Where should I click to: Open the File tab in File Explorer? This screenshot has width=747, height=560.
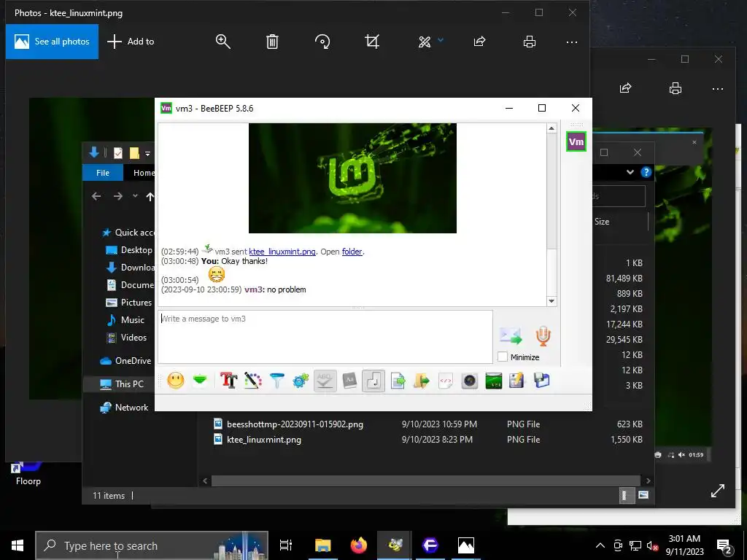coord(103,173)
